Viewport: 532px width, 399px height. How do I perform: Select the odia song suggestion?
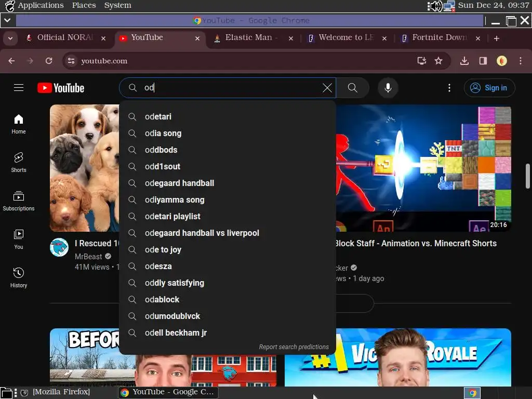tap(228, 134)
